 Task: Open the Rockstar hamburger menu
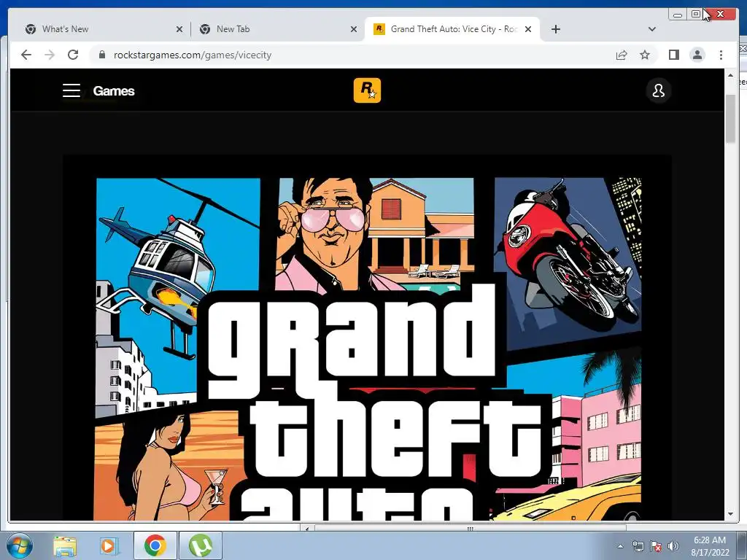coord(71,90)
